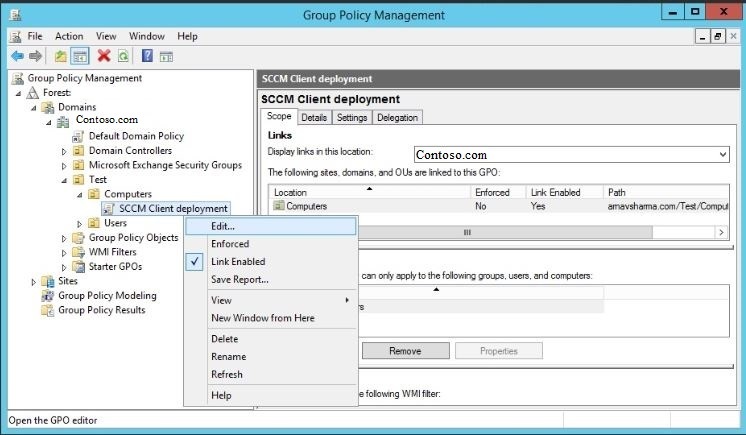Image resolution: width=746 pixels, height=435 pixels.
Task: Click the WMI Filters folder icon
Action: 78,252
